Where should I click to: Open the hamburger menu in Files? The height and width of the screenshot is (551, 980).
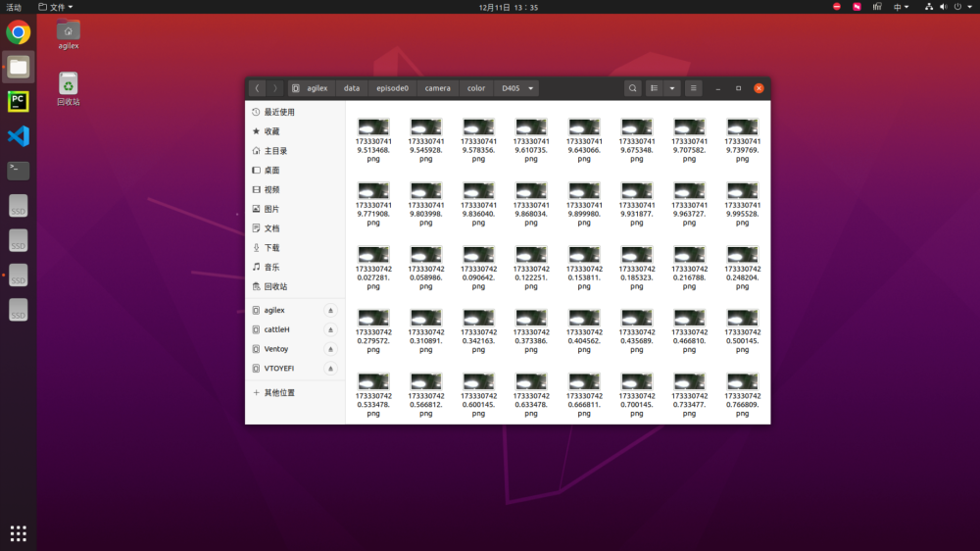click(x=694, y=88)
